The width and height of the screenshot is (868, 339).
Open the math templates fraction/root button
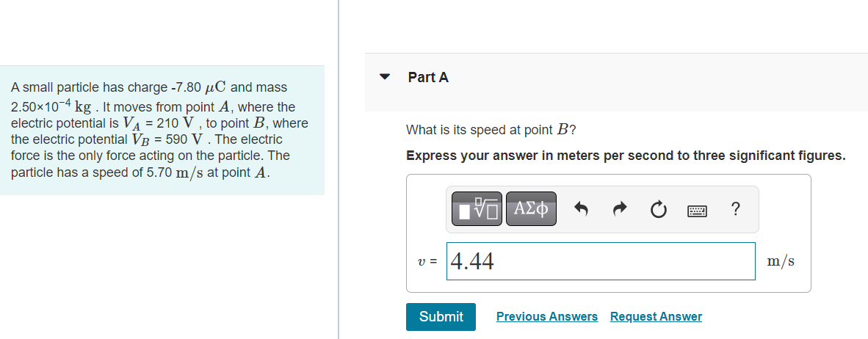(477, 208)
